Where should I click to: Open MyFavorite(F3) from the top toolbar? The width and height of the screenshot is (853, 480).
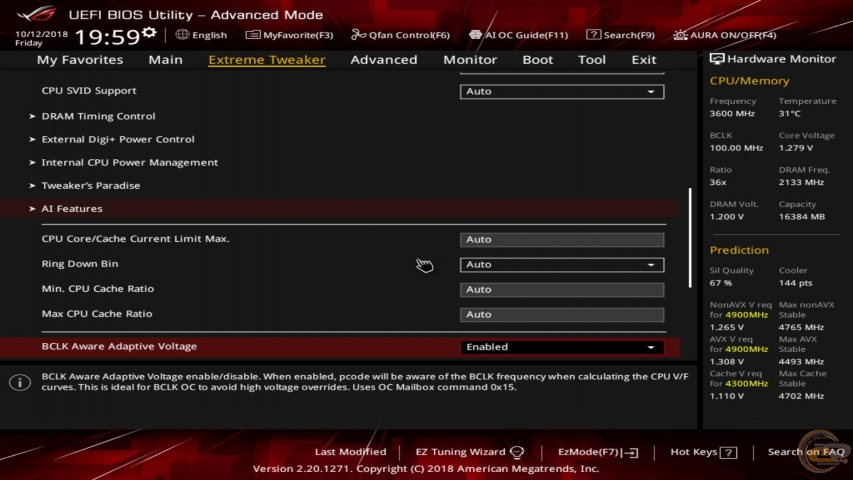pos(254,35)
